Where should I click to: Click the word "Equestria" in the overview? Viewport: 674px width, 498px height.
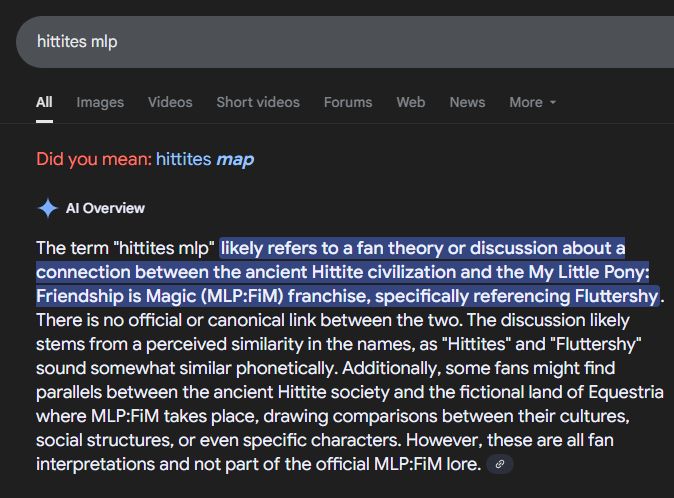click(625, 392)
